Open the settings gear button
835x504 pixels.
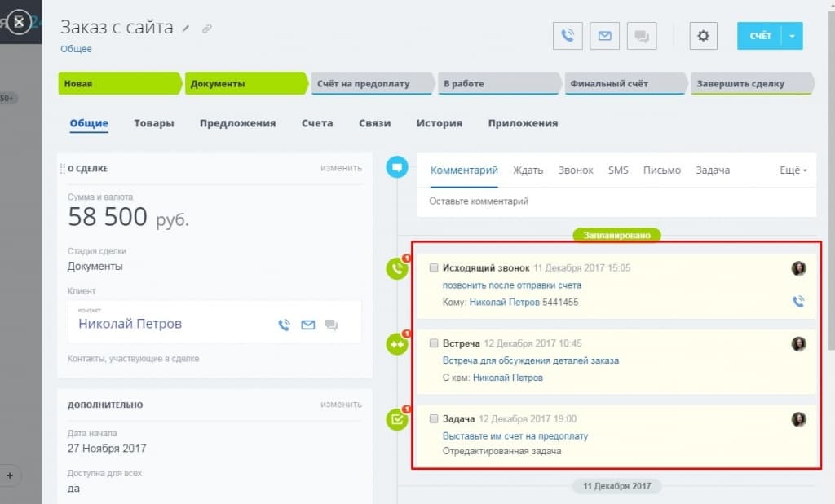(x=703, y=36)
